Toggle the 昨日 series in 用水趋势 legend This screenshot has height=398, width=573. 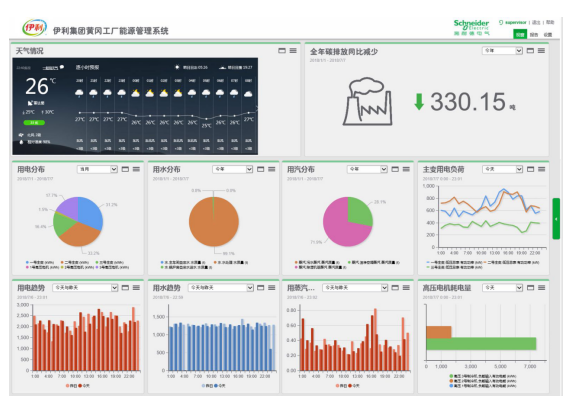pyautogui.click(x=208, y=386)
